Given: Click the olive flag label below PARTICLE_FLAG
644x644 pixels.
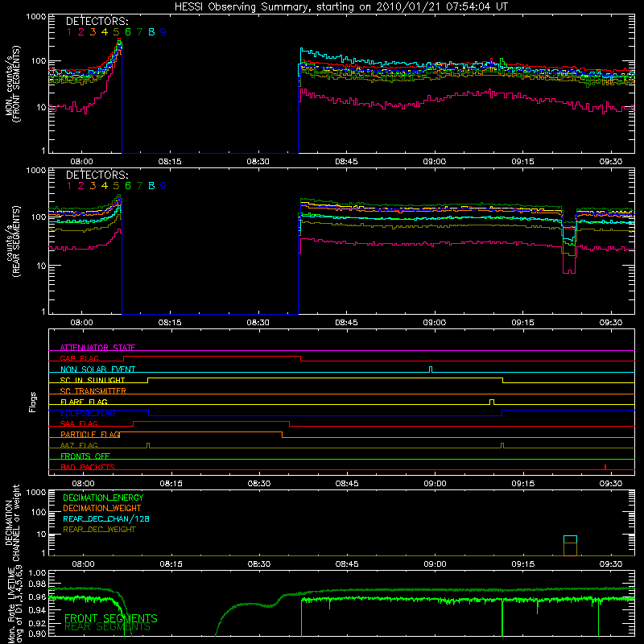Looking at the screenshot, I should pyautogui.click(x=79, y=445).
